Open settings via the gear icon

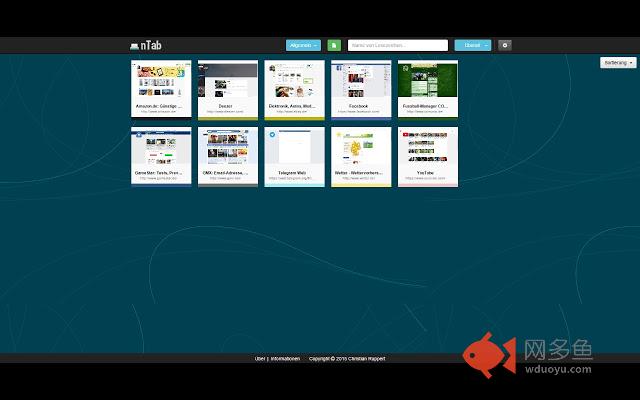pos(505,45)
